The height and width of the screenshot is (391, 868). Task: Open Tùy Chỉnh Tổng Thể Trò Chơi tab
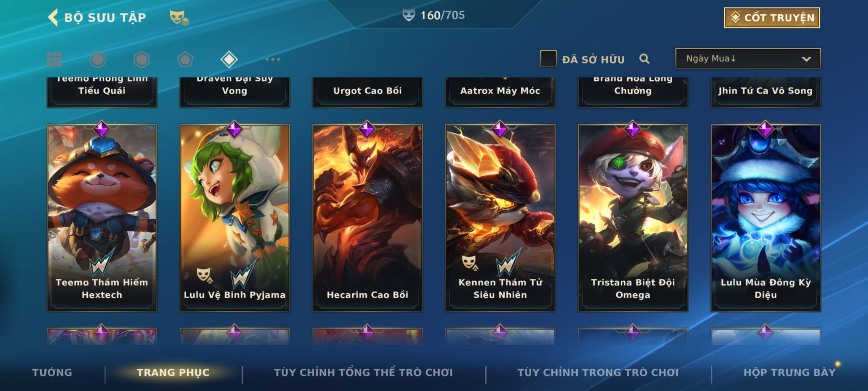[x=363, y=372]
